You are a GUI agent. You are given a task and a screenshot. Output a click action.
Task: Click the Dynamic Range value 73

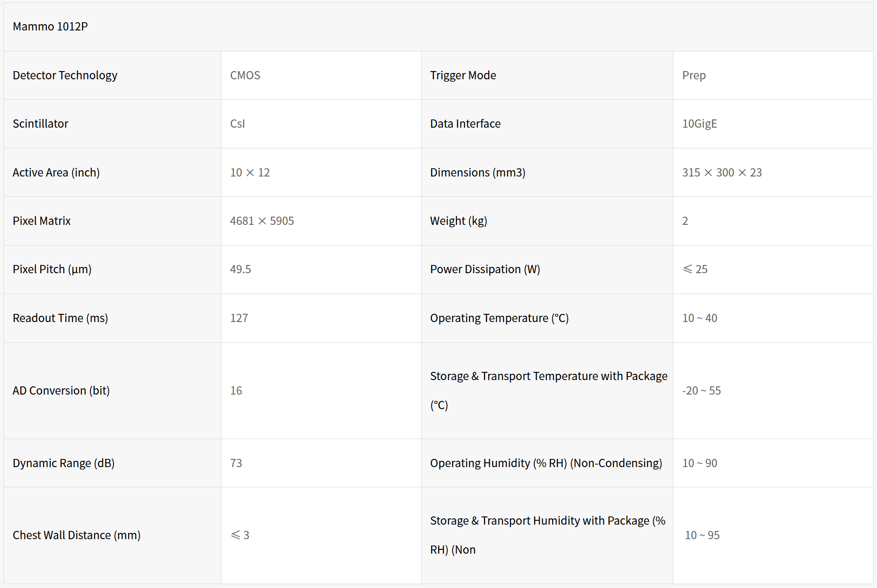[236, 463]
